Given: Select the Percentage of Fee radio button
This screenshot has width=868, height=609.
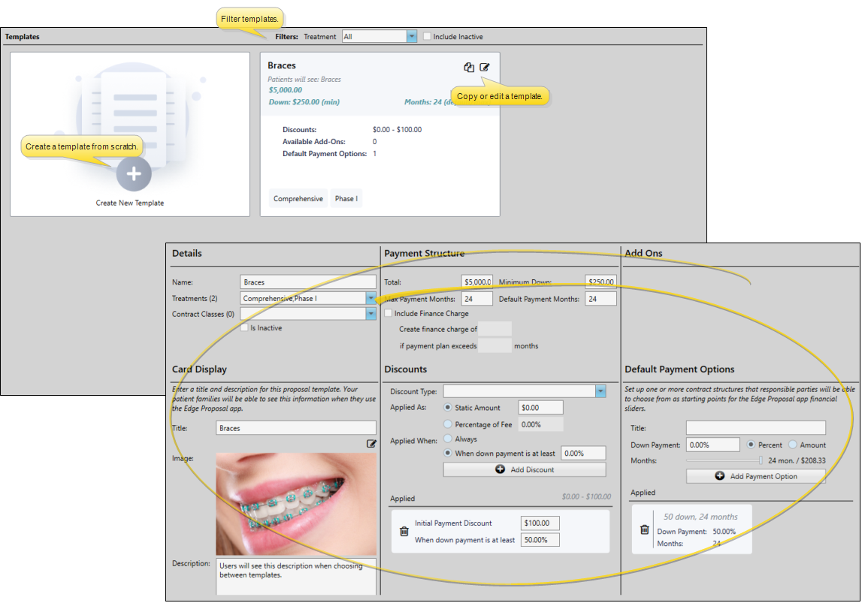Looking at the screenshot, I should click(x=448, y=424).
